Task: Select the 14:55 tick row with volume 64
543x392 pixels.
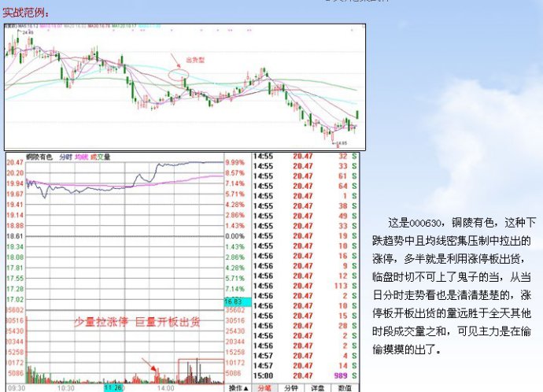Action: (x=305, y=186)
